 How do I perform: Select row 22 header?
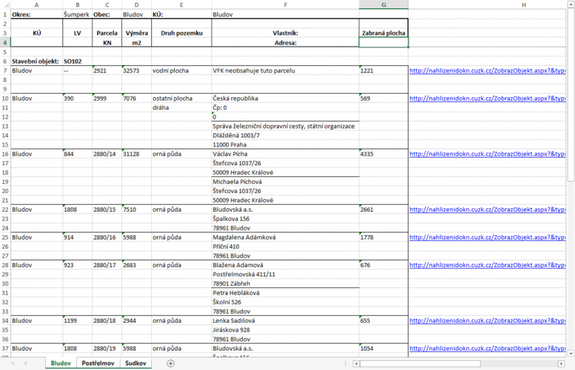5,209
